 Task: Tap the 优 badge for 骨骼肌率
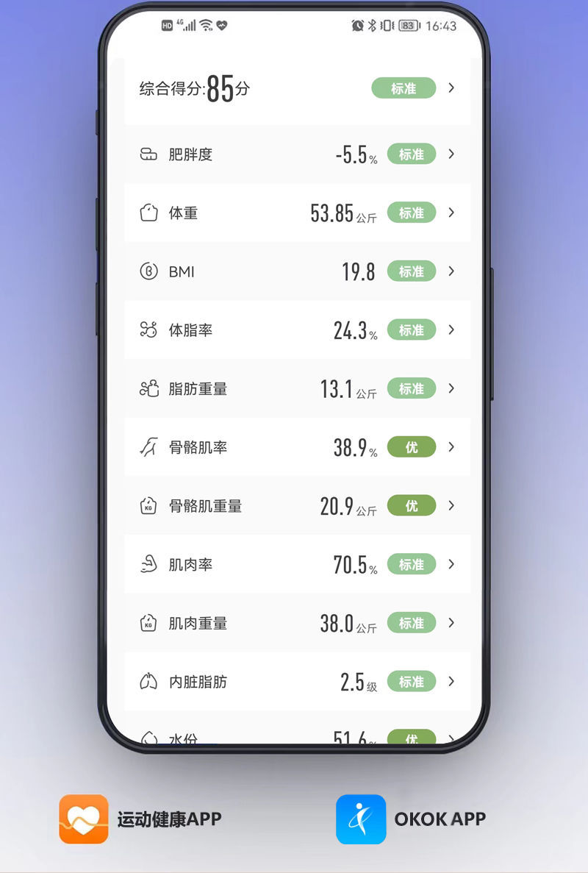[412, 447]
